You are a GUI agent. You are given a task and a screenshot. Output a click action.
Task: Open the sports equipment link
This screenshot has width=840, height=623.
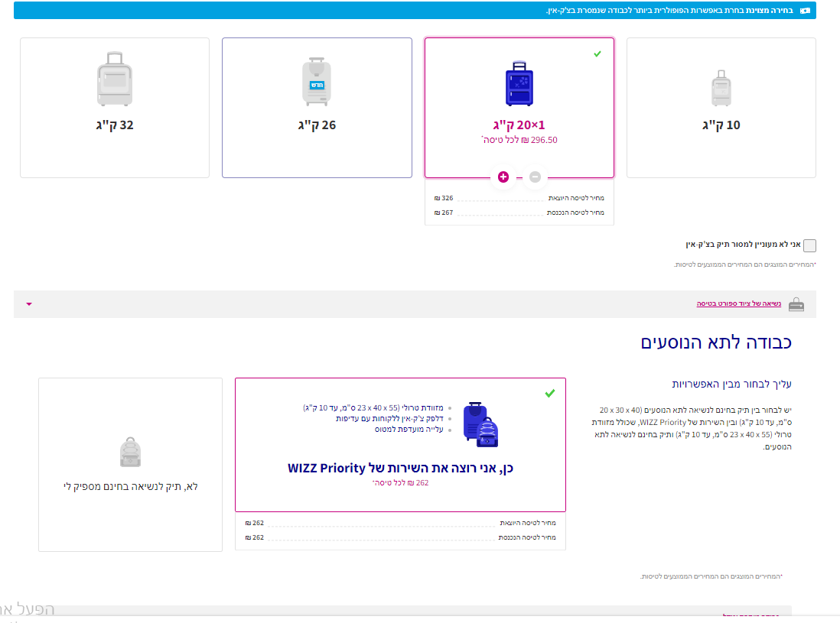tap(738, 303)
